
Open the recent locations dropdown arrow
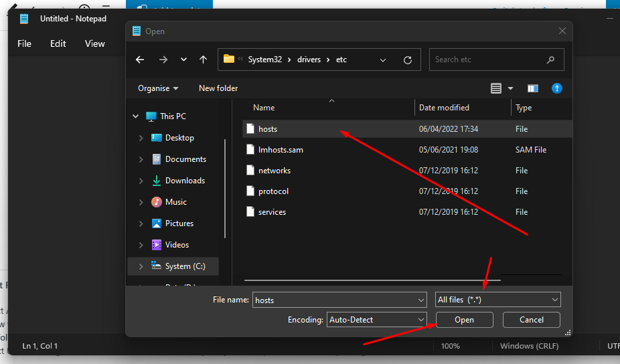pyautogui.click(x=183, y=60)
